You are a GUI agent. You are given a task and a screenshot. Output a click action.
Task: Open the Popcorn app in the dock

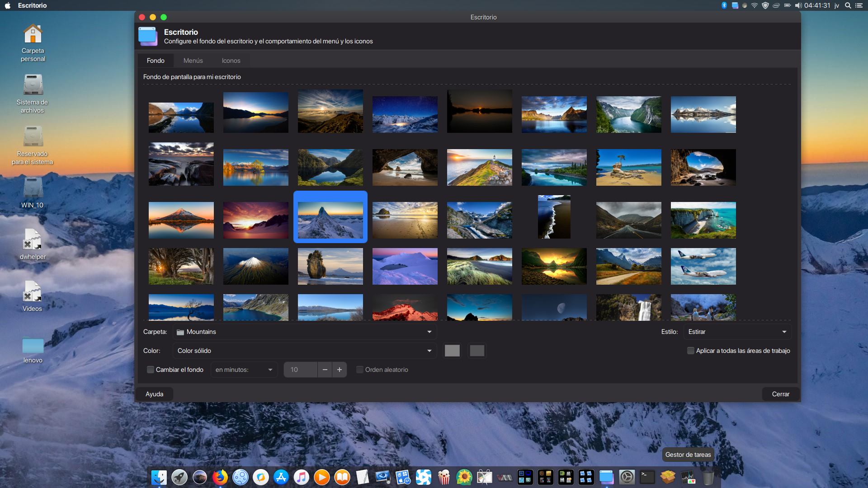(444, 477)
